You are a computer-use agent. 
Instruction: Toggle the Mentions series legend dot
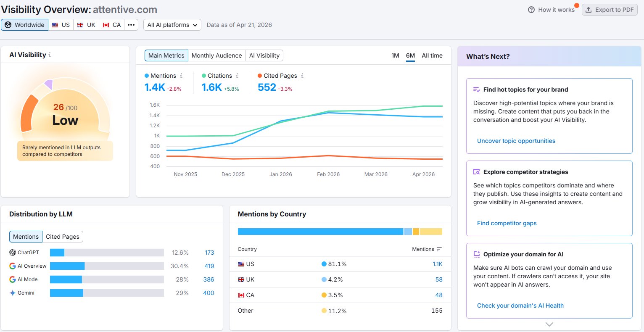(x=147, y=76)
